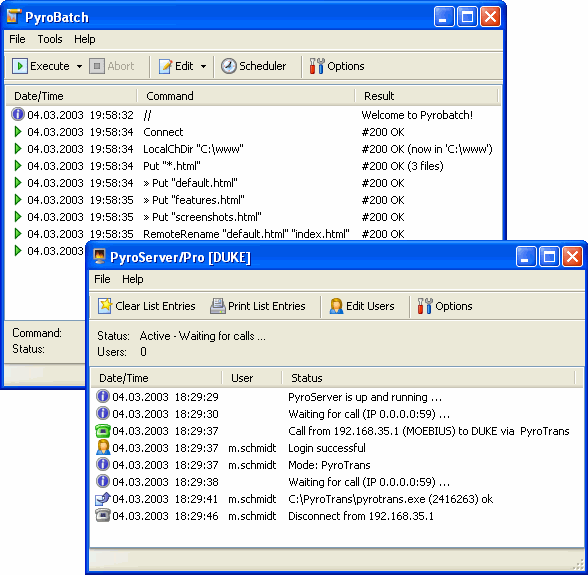Sort PyroBatch list by Date/Time column
588x575 pixels.
tap(71, 96)
